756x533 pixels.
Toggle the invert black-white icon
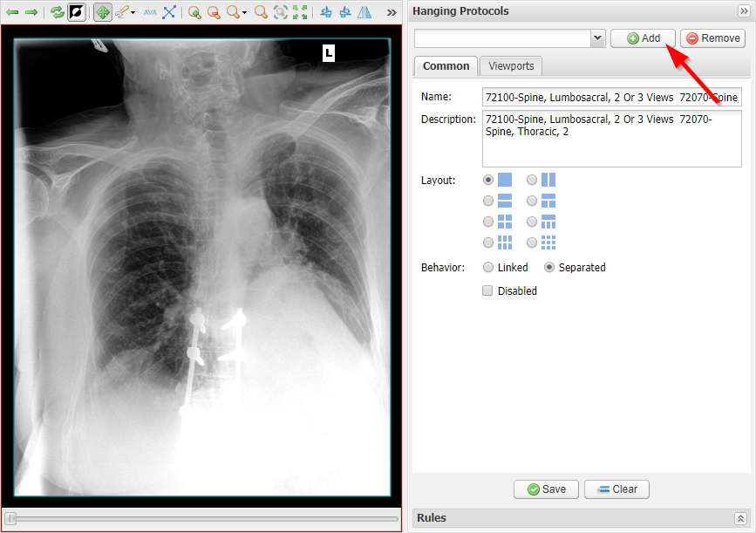click(x=77, y=12)
